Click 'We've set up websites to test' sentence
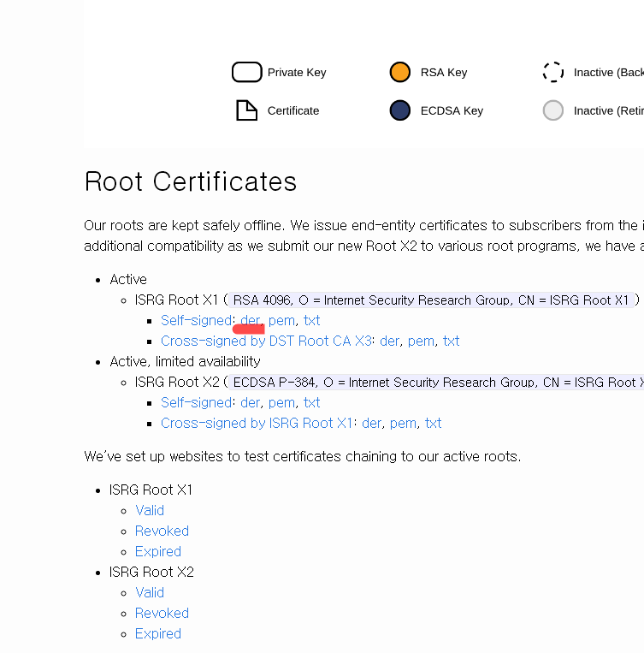The height and width of the screenshot is (653, 644). click(x=302, y=456)
